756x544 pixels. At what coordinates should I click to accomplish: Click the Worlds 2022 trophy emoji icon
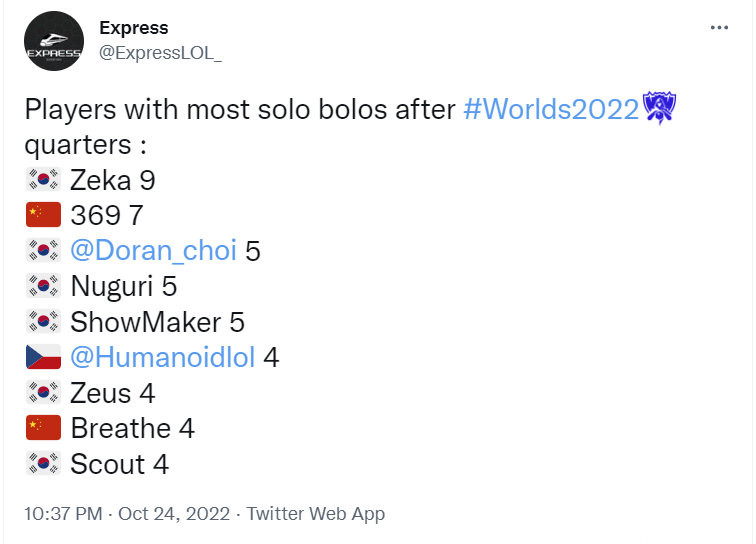[660, 108]
